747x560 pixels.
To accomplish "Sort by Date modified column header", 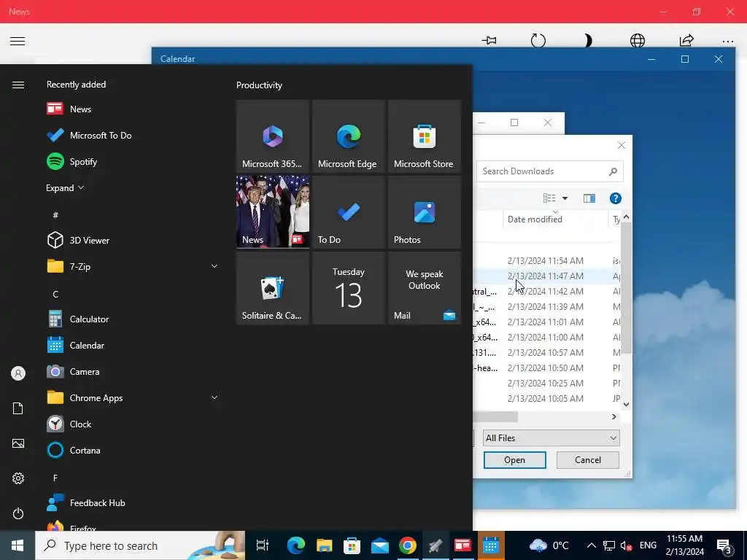I will pyautogui.click(x=555, y=219).
